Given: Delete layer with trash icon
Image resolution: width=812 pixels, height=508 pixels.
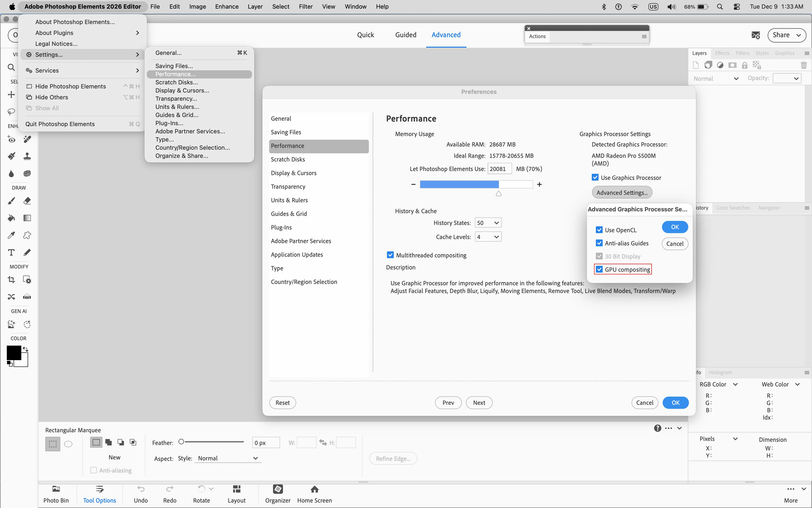Looking at the screenshot, I should (x=804, y=65).
